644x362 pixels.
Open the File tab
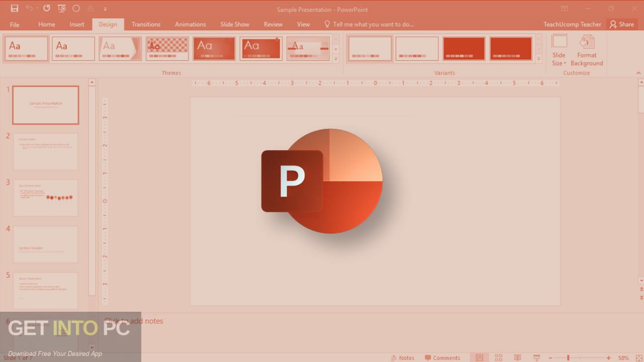[15, 24]
